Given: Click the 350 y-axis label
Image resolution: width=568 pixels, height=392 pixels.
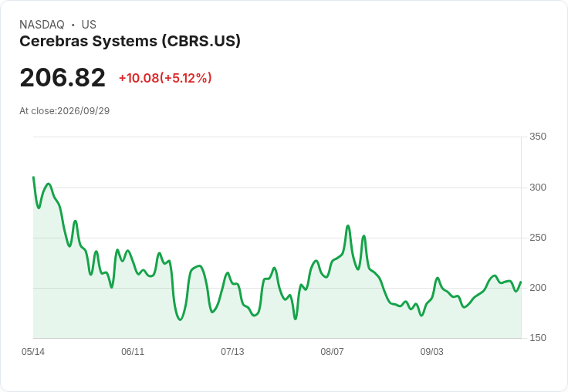Looking at the screenshot, I should pos(538,137).
